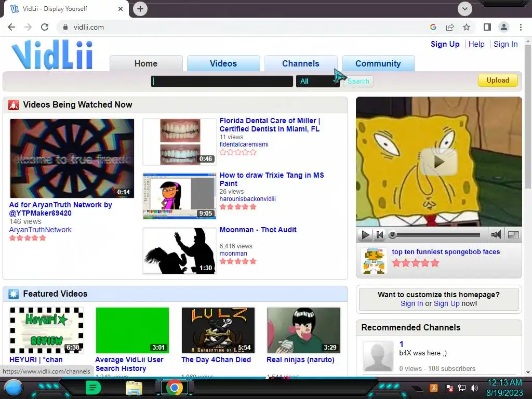Open Trixie Tang MS Paint thumbnail
The height and width of the screenshot is (399, 532).
[179, 196]
